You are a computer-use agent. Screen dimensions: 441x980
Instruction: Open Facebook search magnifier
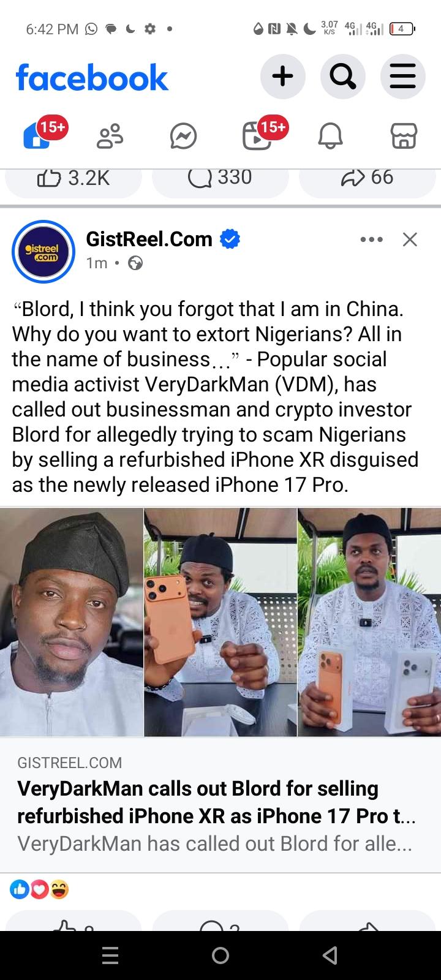[342, 77]
